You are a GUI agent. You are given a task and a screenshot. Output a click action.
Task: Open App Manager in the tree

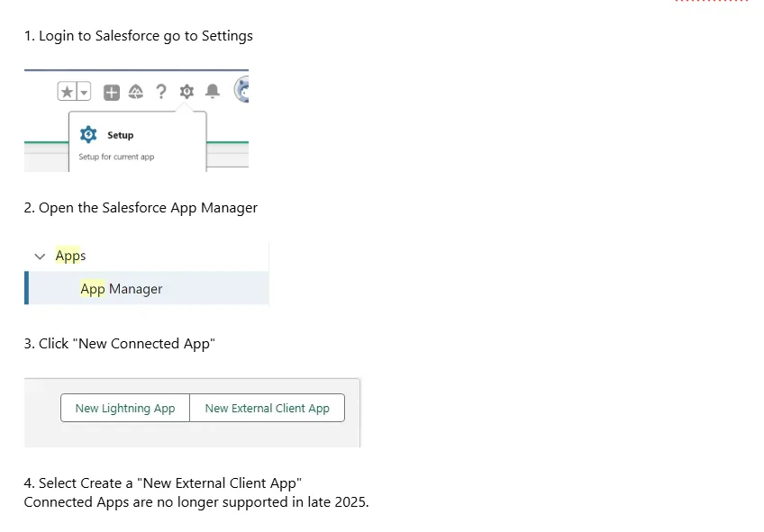pos(147,288)
